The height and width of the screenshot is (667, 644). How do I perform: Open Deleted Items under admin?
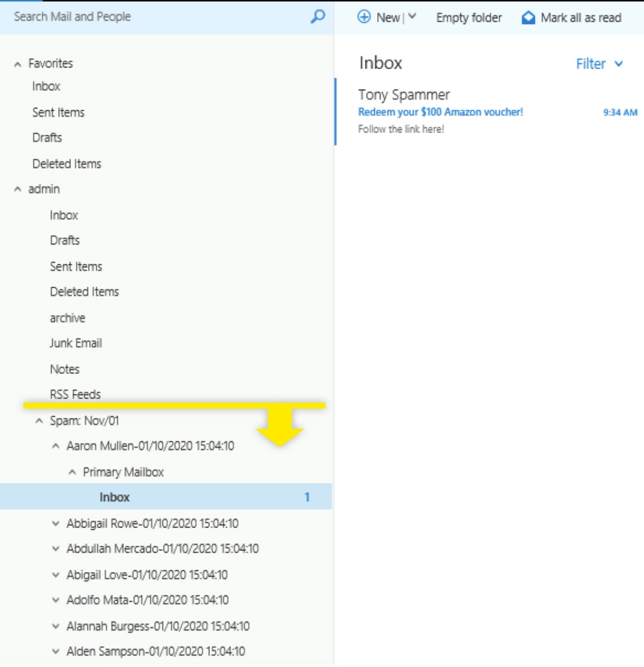point(84,292)
